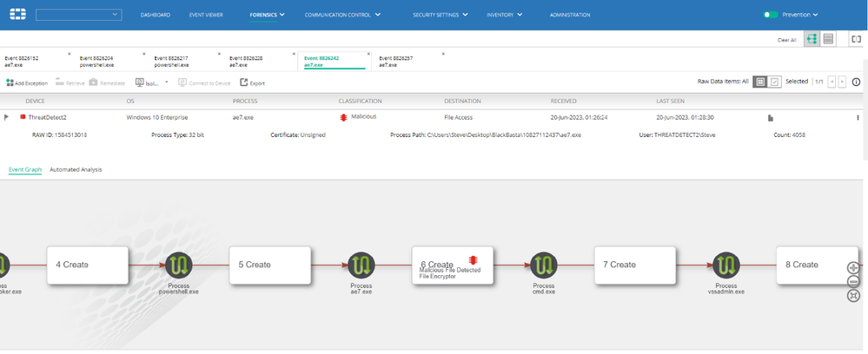
Task: Close the Event 8826152 tab
Action: point(70,54)
